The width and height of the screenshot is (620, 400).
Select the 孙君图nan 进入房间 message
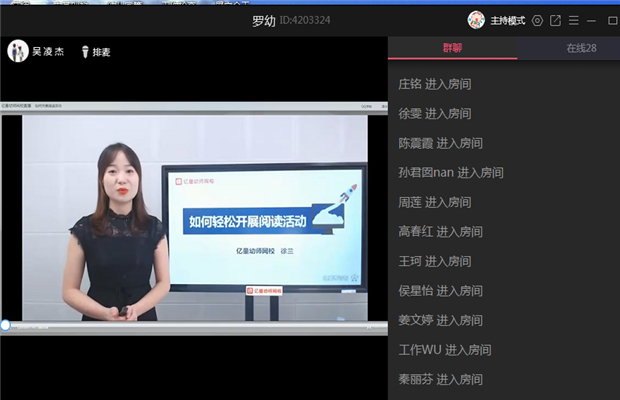[x=451, y=172]
